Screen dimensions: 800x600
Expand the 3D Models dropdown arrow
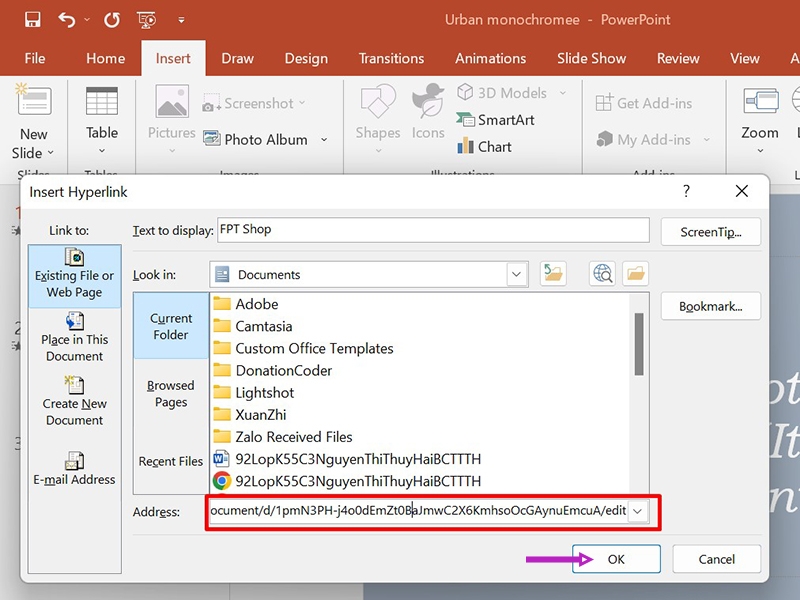point(563,93)
